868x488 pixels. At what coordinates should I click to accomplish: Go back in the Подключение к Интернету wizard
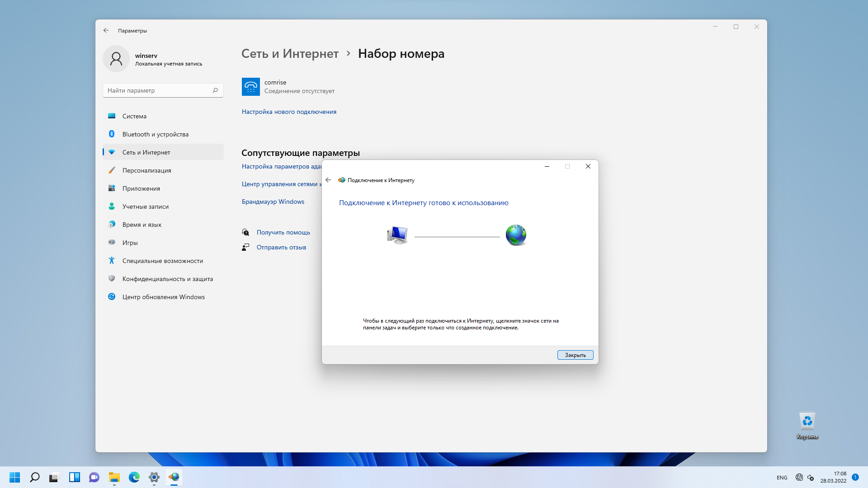(x=328, y=180)
